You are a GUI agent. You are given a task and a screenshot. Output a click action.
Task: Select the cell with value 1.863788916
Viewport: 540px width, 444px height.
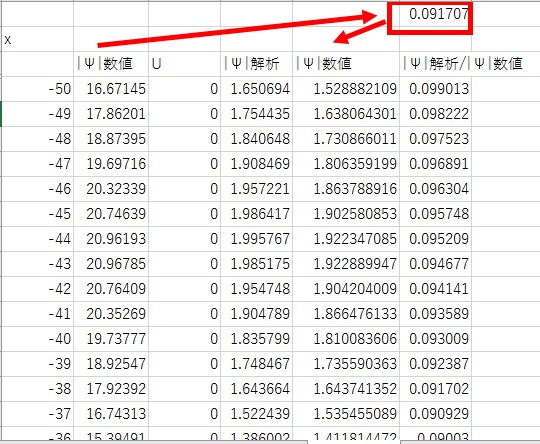pos(346,189)
